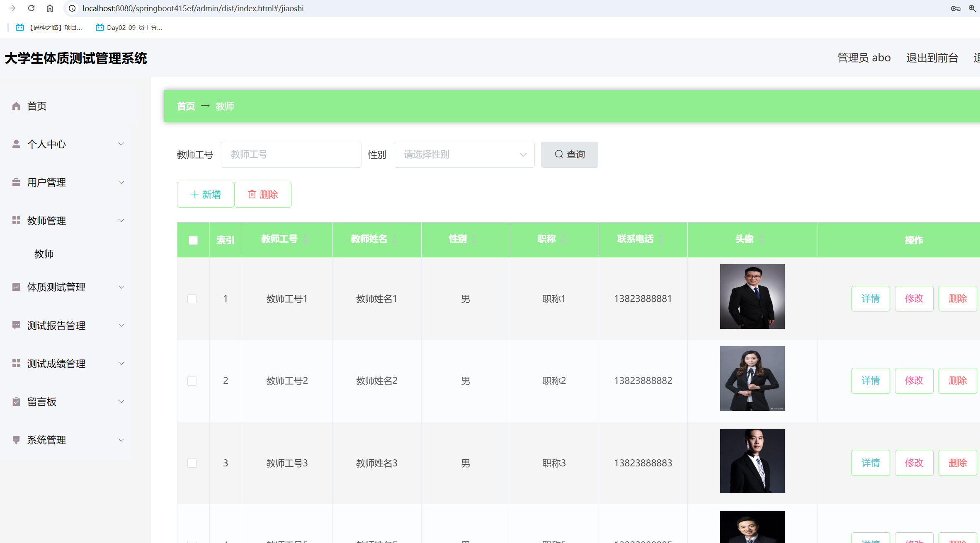The height and width of the screenshot is (543, 980).
Task: Click the batch 删除 button above the table
Action: [x=263, y=194]
